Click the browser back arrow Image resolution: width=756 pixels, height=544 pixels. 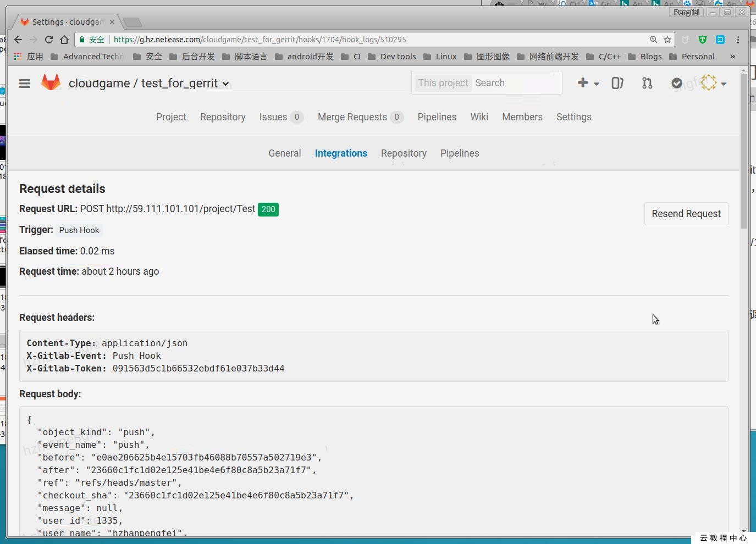point(18,40)
